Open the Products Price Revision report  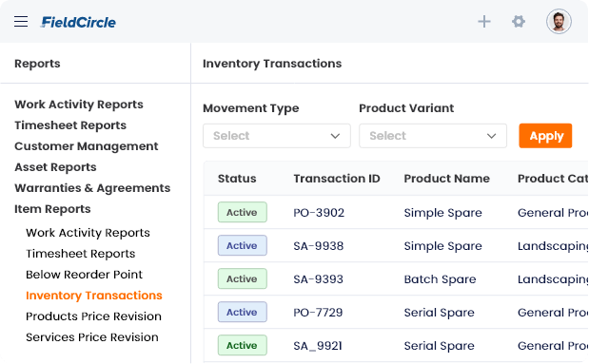pos(93,316)
